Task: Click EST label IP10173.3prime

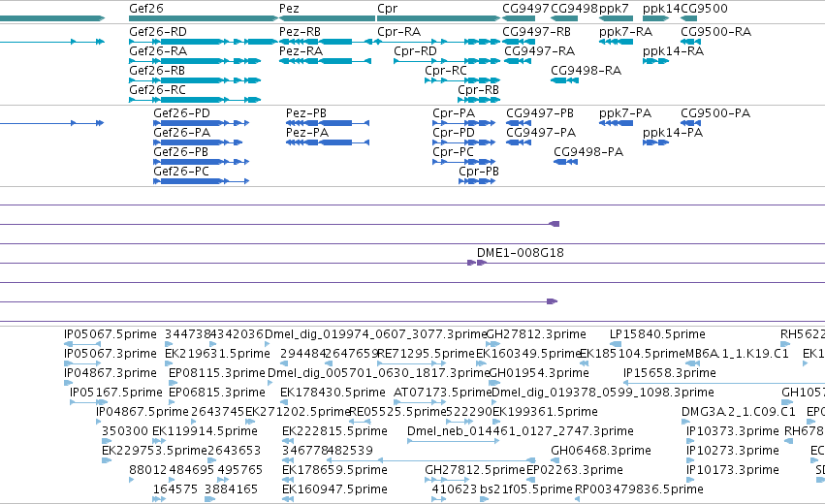Action: click(732, 470)
